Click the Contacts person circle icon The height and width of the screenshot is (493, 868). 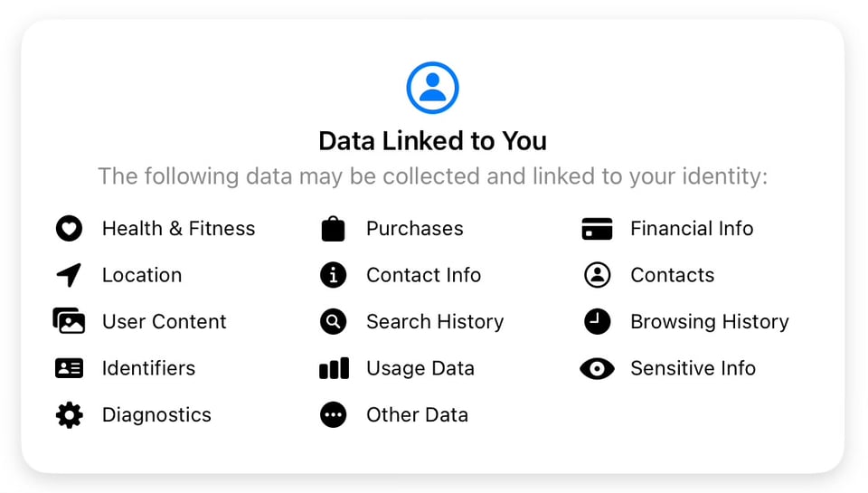[597, 275]
